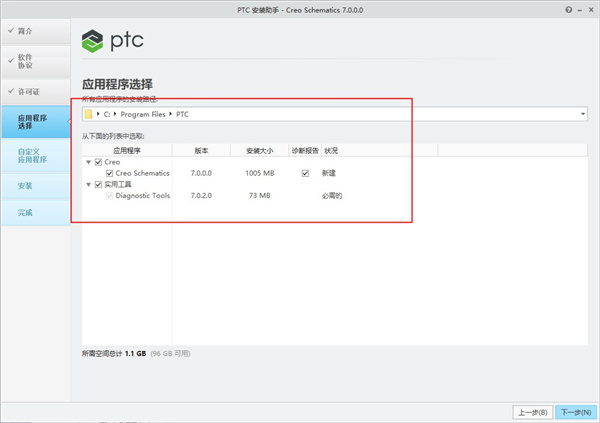Click the checkmark icon beside 简介 step
Screen dimensions: 600x423
pos(10,32)
